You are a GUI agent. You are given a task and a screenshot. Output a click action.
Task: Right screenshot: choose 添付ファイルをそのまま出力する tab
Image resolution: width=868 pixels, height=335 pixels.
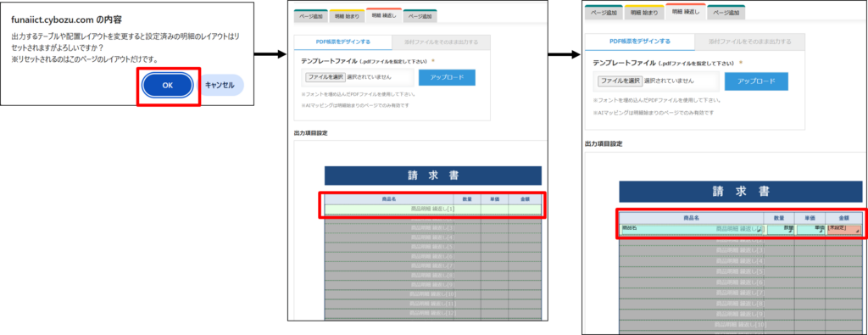[x=749, y=42]
